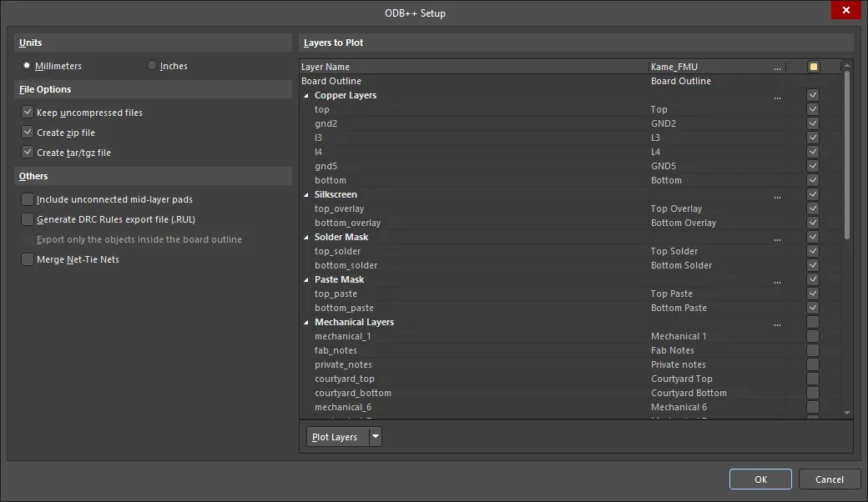
Task: Collapse the Solder Mask group
Action: [x=306, y=237]
